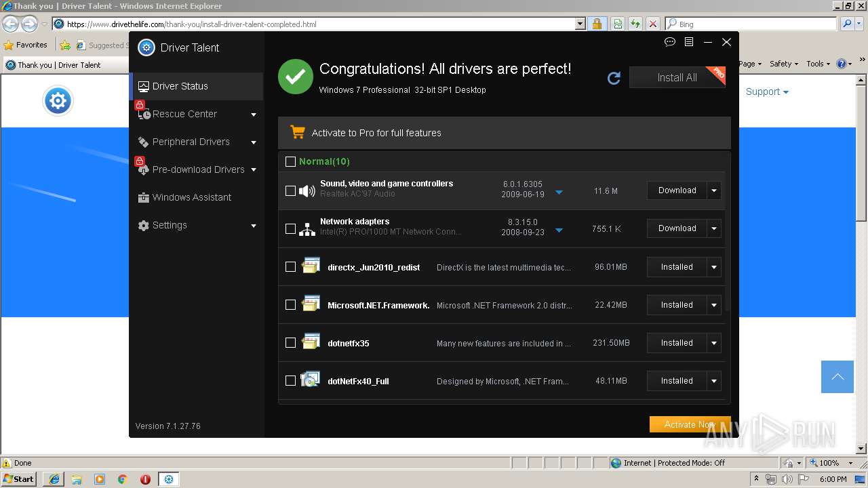This screenshot has width=868, height=488.
Task: Click the Windows Start button
Action: pyautogui.click(x=19, y=479)
